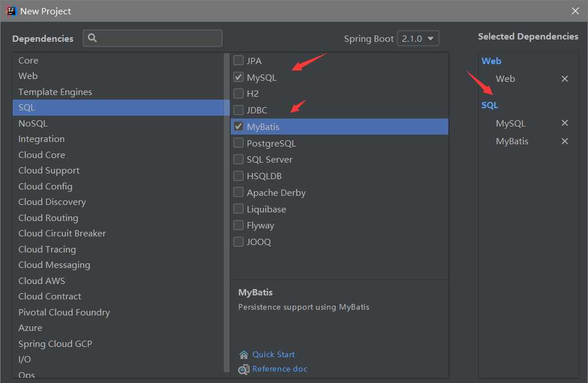The width and height of the screenshot is (588, 383).
Task: Select the Cloud Support category
Action: click(118, 170)
